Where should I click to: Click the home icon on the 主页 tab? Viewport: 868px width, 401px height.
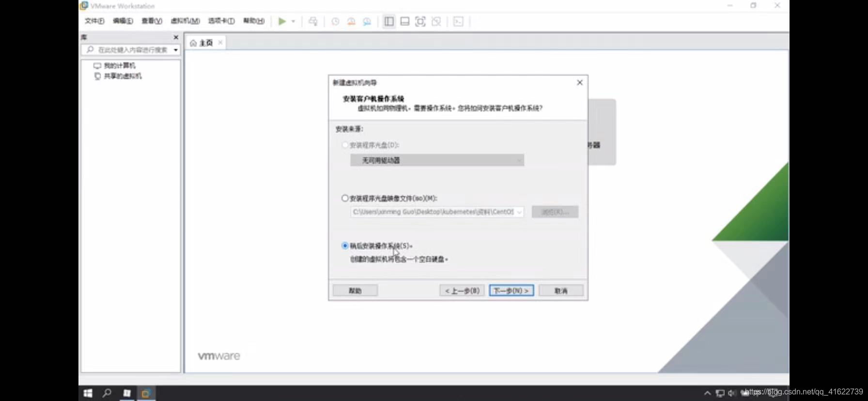[x=193, y=43]
